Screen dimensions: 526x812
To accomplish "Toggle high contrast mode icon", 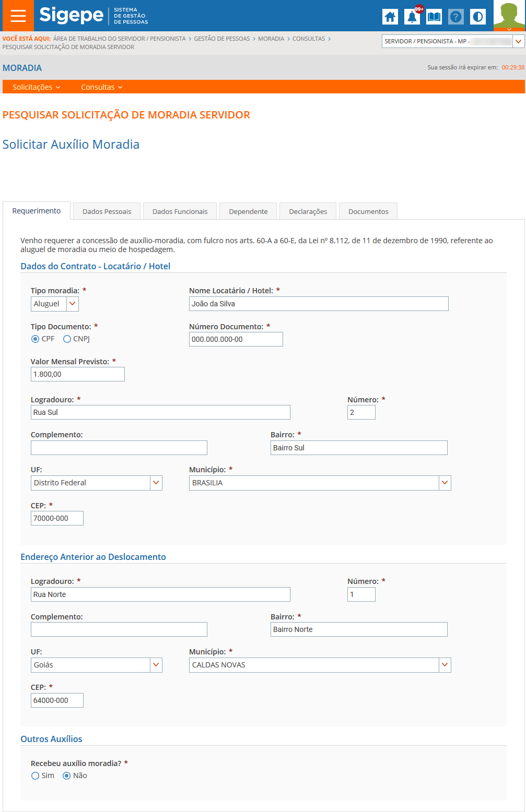I will tap(477, 17).
